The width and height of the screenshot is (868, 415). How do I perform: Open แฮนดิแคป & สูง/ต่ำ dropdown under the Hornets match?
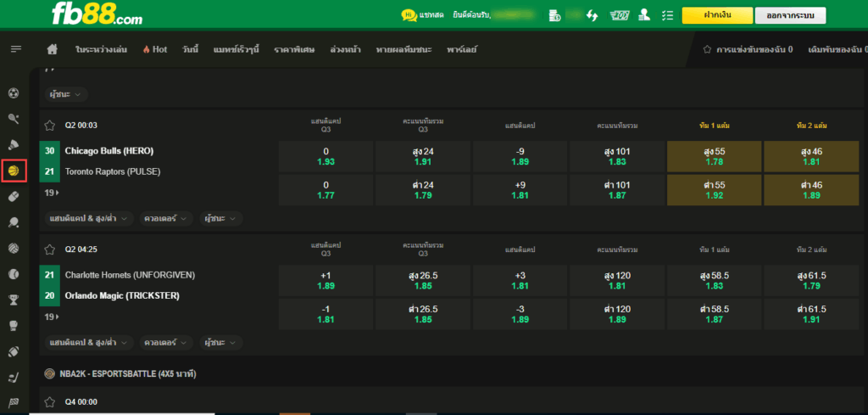(x=89, y=343)
